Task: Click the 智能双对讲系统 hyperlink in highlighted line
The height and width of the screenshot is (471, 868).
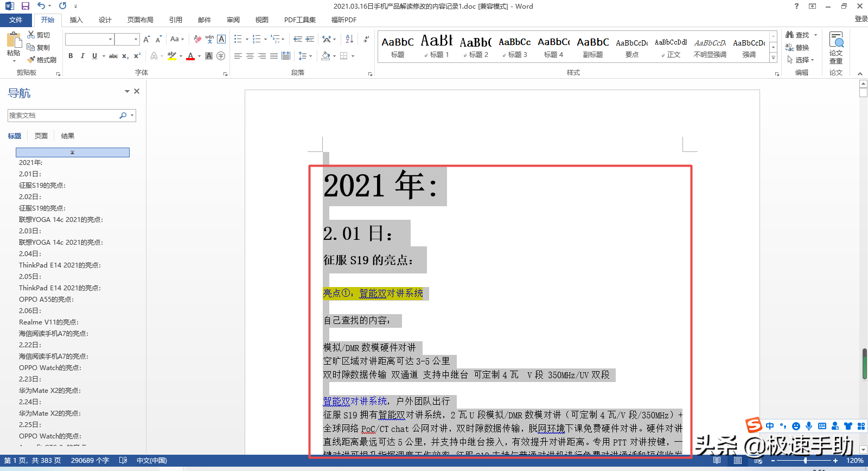Action: tap(391, 294)
